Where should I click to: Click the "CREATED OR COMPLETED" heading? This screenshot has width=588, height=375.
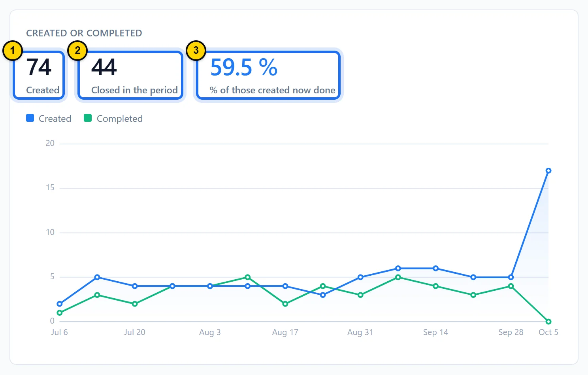coord(84,33)
